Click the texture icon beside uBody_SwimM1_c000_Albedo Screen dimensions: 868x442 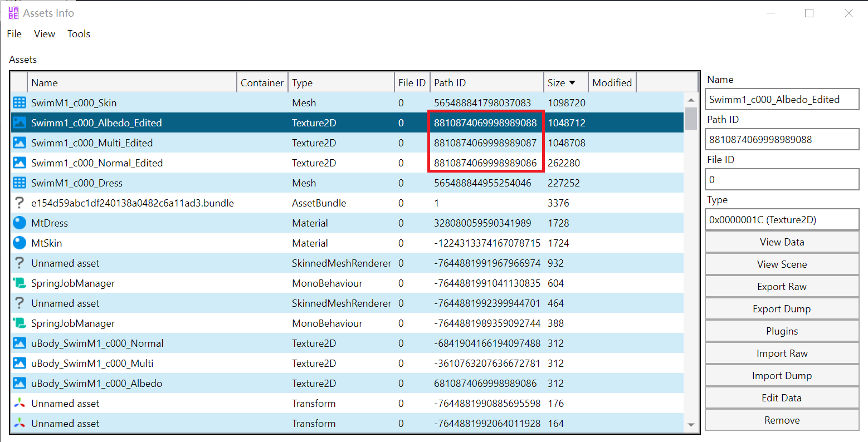coord(19,383)
